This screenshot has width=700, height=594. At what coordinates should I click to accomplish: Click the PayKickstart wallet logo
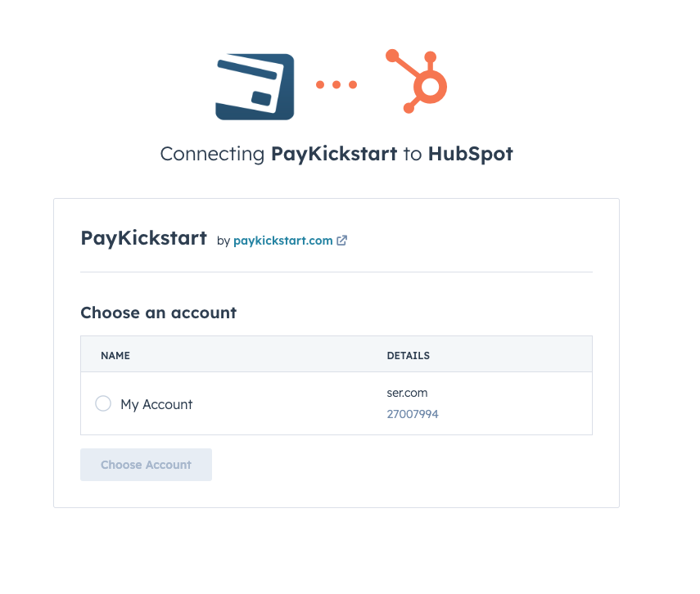(x=255, y=87)
